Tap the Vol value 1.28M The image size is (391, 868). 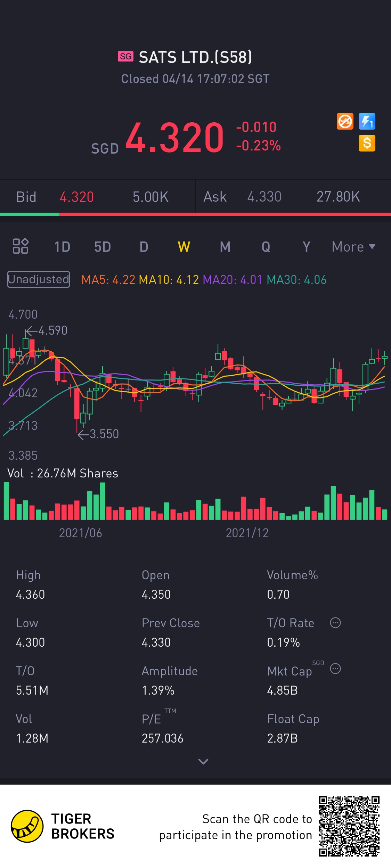(32, 738)
